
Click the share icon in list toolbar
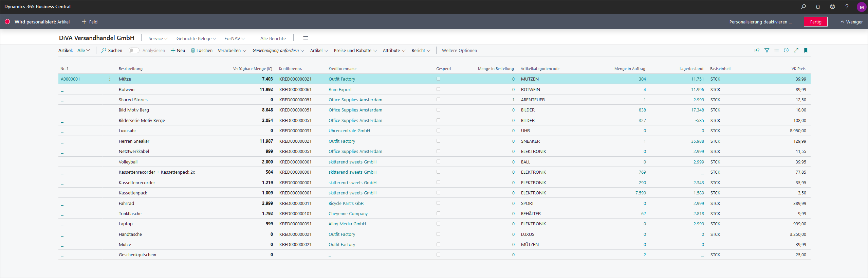[x=757, y=50]
